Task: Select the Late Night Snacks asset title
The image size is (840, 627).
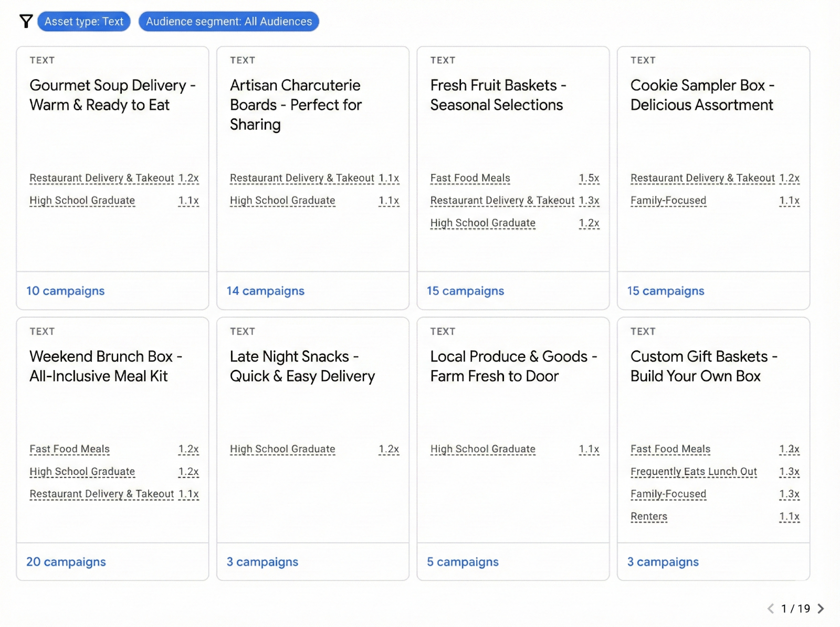Action: [x=302, y=366]
